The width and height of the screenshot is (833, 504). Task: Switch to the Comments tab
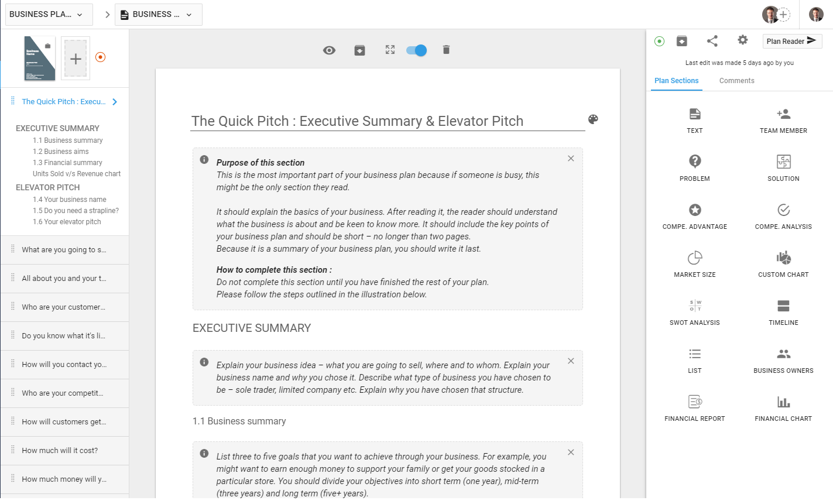pos(736,80)
